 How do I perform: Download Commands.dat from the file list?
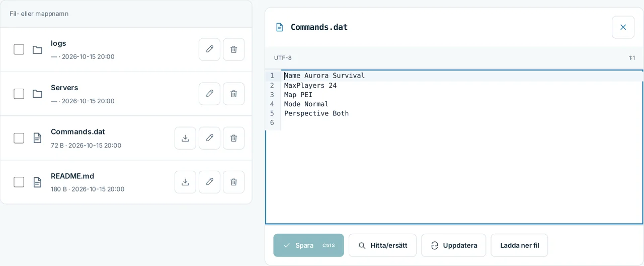(x=185, y=138)
